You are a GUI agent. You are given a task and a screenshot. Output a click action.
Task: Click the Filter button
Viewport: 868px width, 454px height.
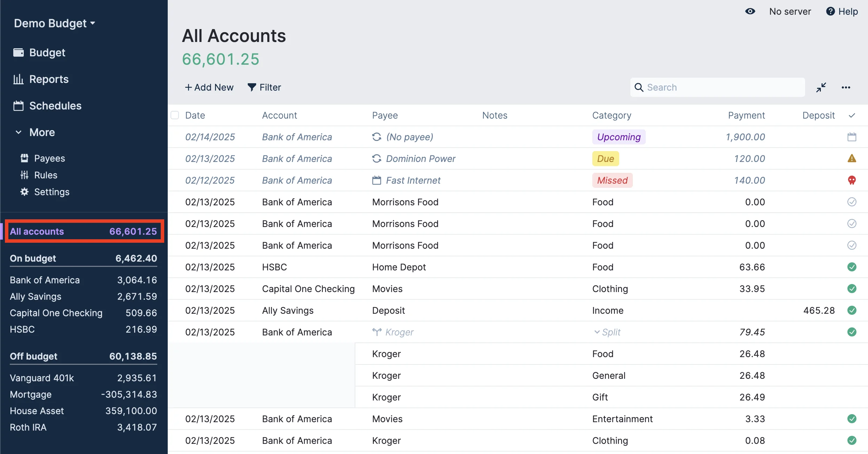point(264,87)
